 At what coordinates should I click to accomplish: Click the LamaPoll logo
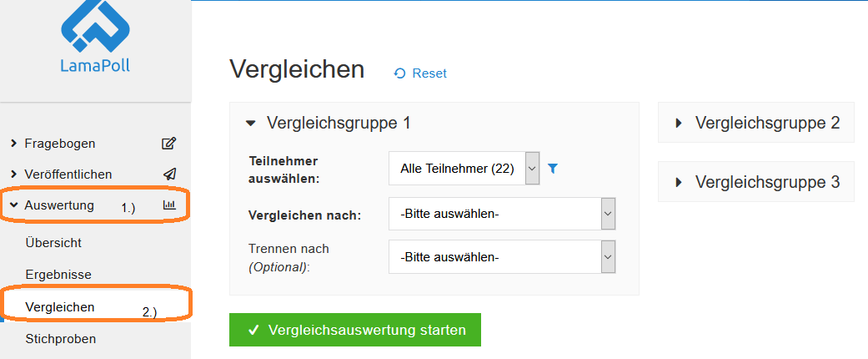click(x=95, y=37)
